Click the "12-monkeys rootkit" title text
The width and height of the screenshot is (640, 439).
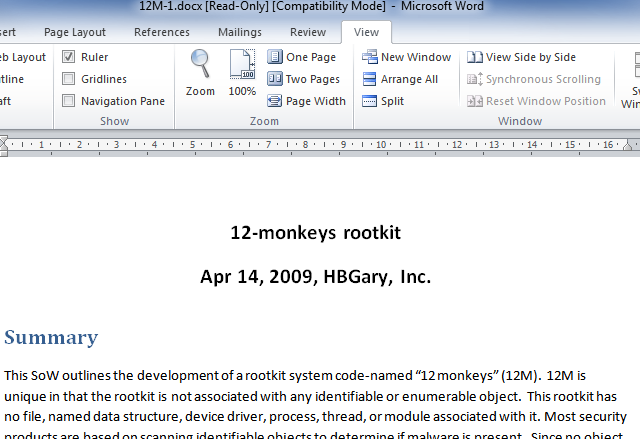click(316, 233)
